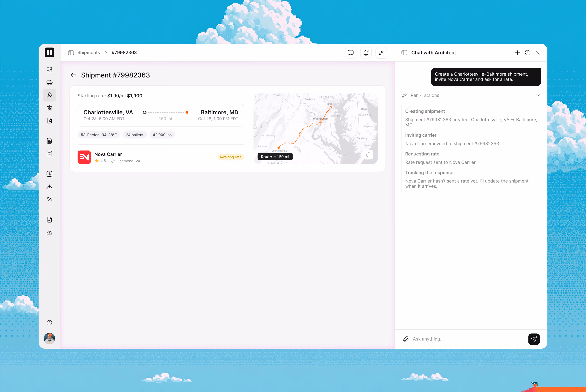Click the Charlottesville, VA origin text

[108, 112]
